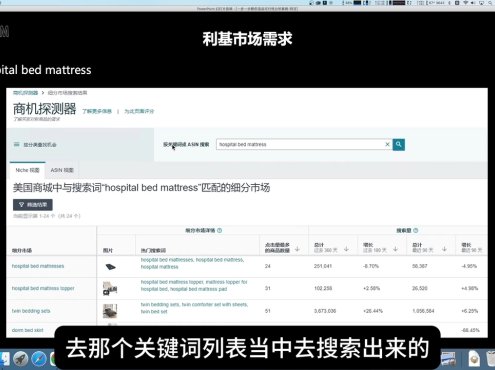The image size is (495, 370).
Task: Click twin bedding sets product thumbnail
Action: 110,311
